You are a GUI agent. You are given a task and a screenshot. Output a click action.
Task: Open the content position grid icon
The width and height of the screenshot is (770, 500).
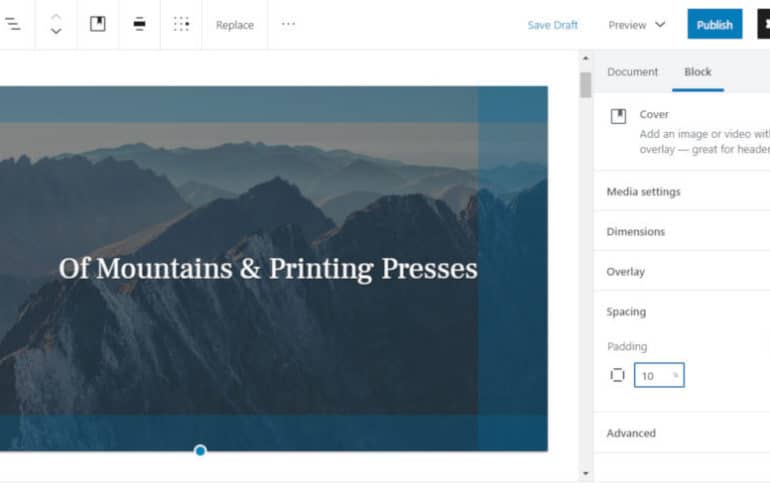[x=181, y=24]
